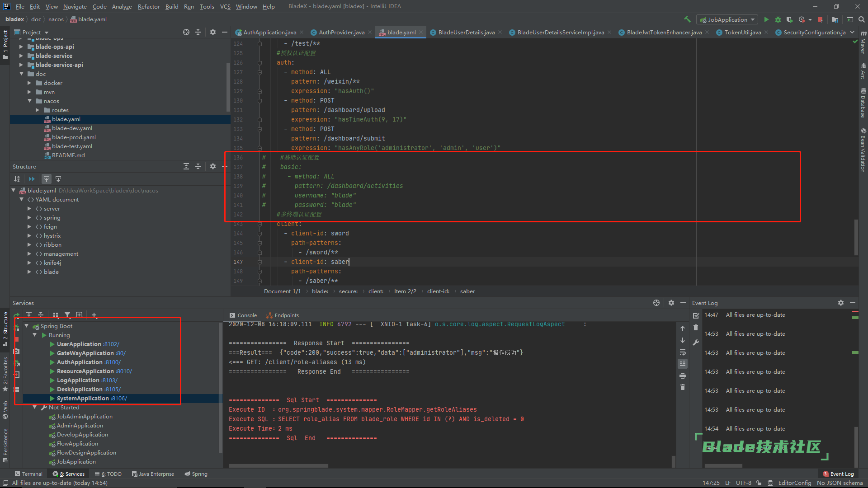Rerun the selected service
This screenshot has width=868, height=488.
pyautogui.click(x=17, y=315)
